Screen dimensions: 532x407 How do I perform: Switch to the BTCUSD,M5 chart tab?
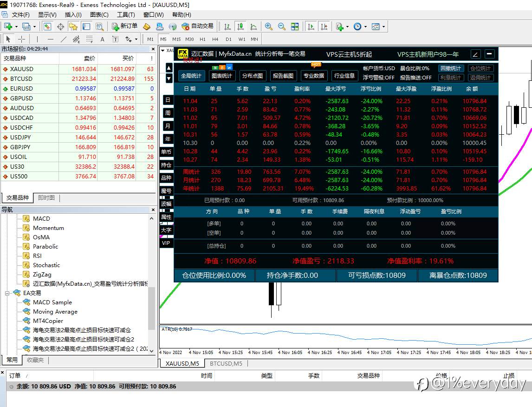tap(226, 363)
